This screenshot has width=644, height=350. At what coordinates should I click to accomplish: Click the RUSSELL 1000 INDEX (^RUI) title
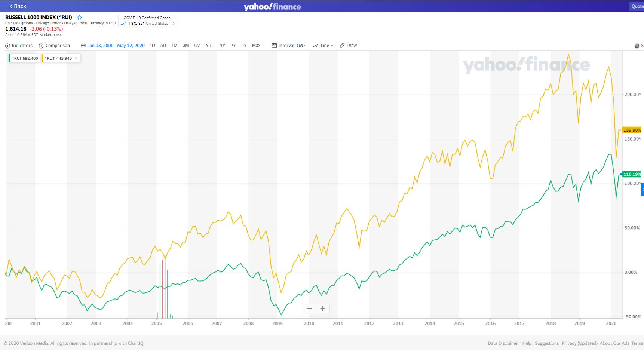click(x=39, y=17)
